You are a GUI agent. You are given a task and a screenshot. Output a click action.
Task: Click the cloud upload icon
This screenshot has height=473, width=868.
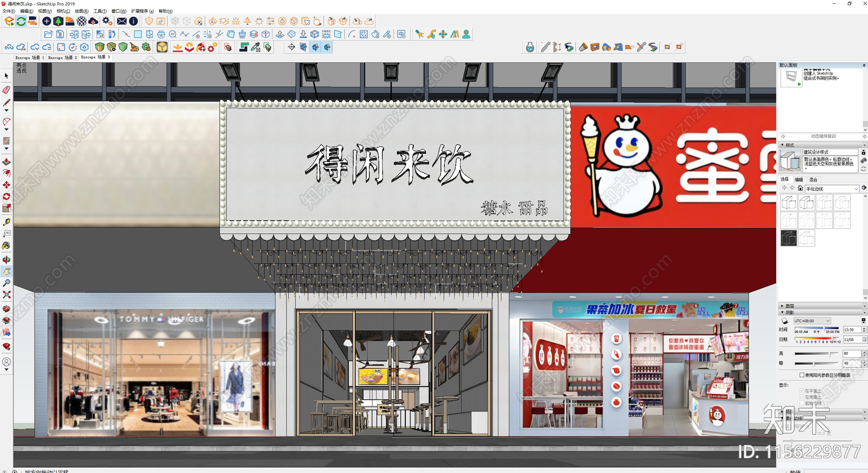coord(93,21)
